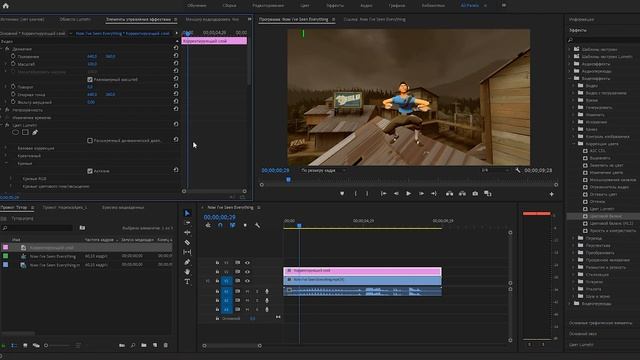The width and height of the screenshot is (640, 360).
Task: Toggle Linked Selection in timeline
Action: coord(233,225)
